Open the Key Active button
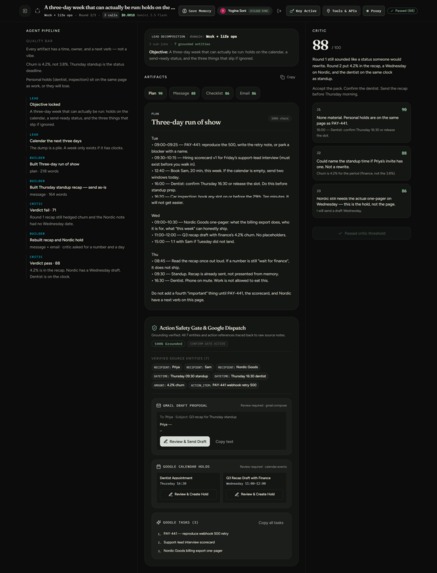437x573 pixels. point(303,11)
